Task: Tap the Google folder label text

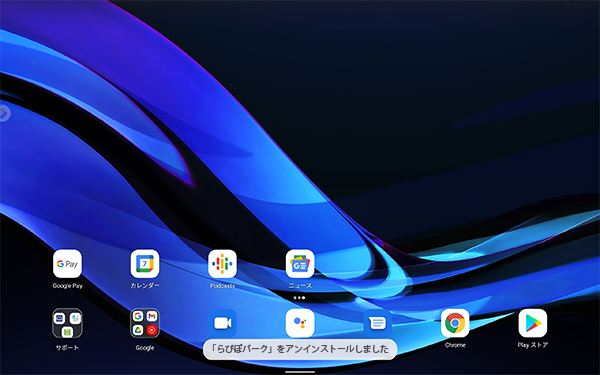Action: [145, 347]
